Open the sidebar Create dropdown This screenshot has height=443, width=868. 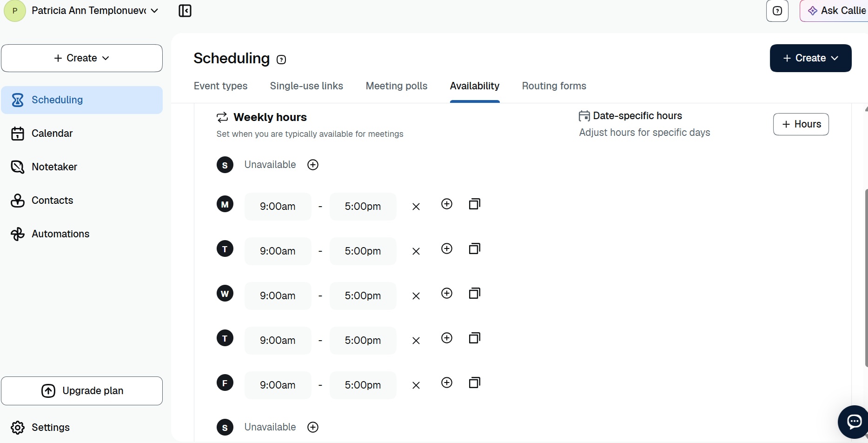[82, 58]
